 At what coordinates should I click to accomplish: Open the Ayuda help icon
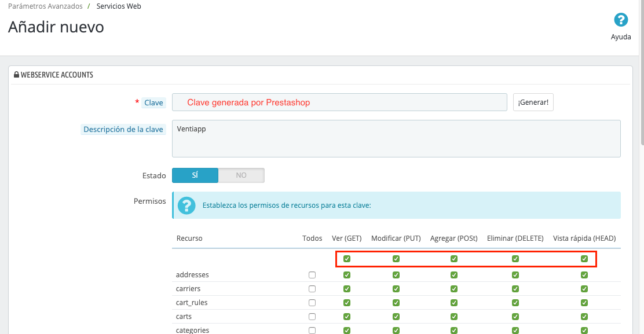621,20
